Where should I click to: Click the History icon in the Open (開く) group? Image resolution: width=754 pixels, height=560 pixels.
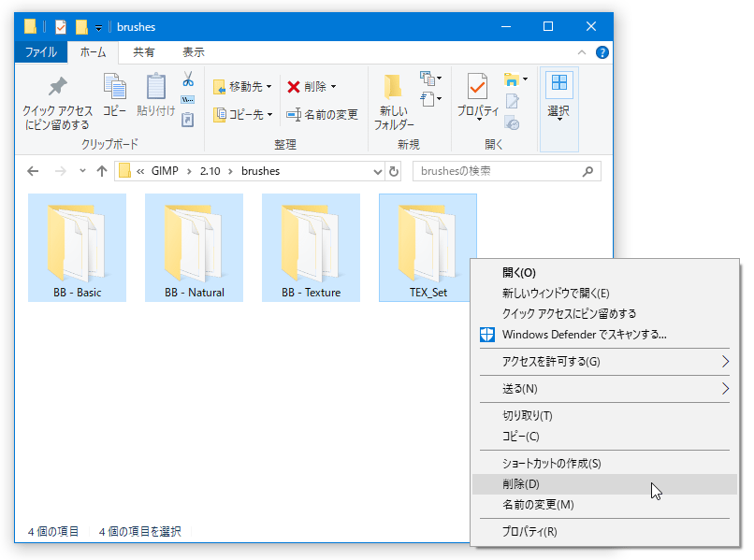pyautogui.click(x=512, y=123)
